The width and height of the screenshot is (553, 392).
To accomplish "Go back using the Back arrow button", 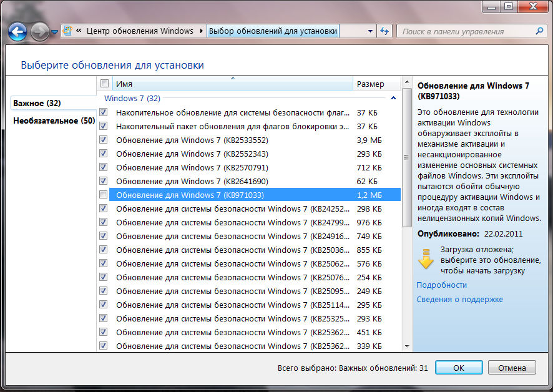I will [17, 32].
